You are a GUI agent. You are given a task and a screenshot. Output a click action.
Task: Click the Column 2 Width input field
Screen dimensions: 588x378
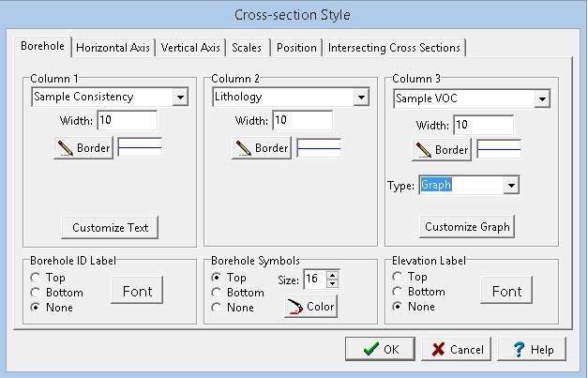pyautogui.click(x=300, y=120)
